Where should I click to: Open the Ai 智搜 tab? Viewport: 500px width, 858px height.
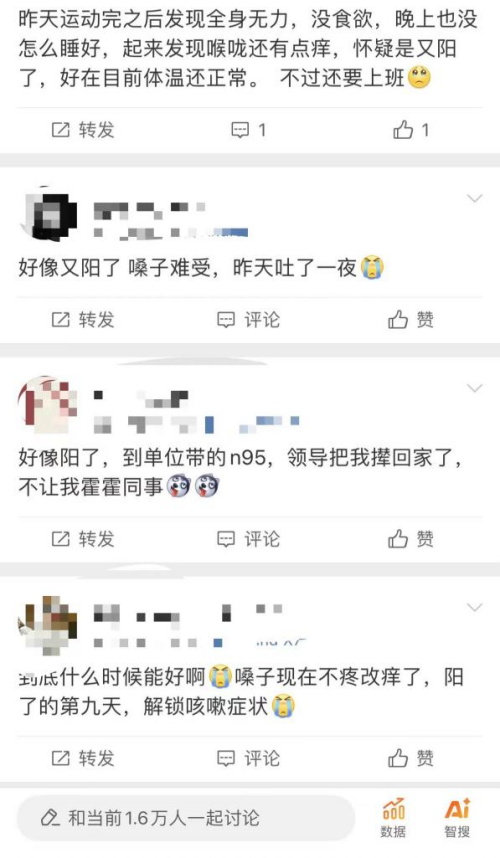pyautogui.click(x=457, y=819)
